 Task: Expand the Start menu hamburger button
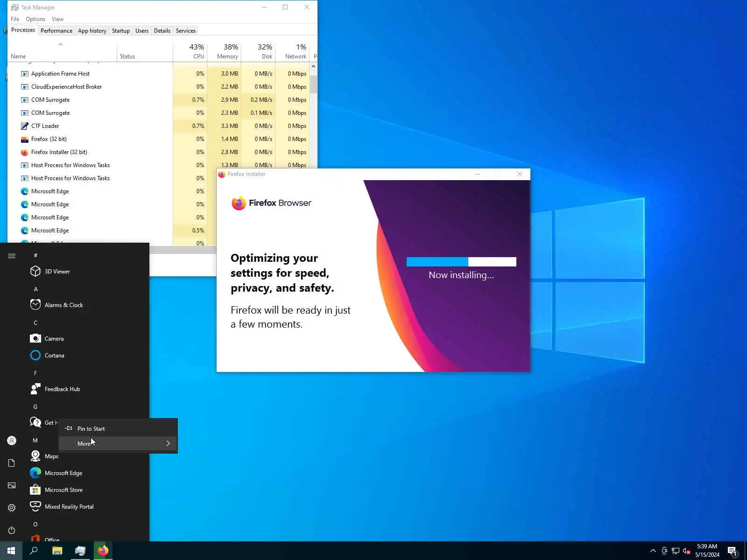coord(12,256)
